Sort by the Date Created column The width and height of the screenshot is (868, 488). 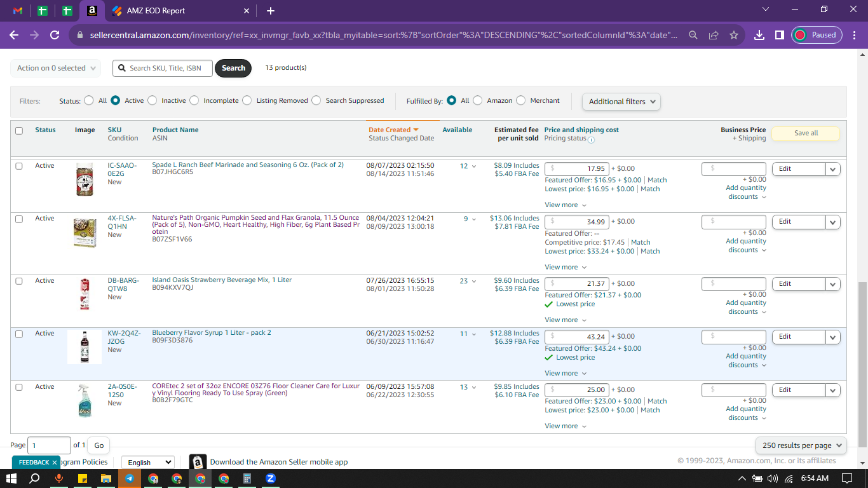393,130
